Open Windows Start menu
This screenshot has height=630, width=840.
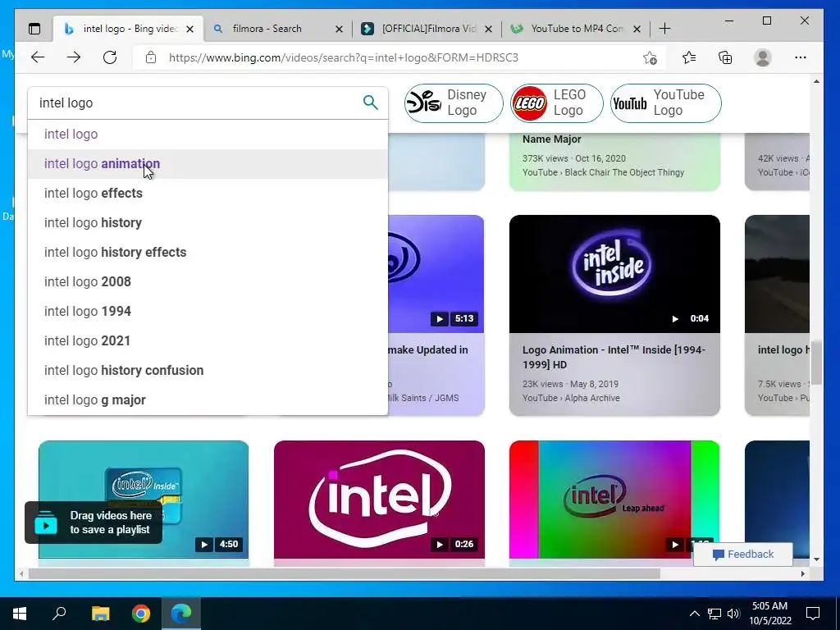tap(20, 614)
